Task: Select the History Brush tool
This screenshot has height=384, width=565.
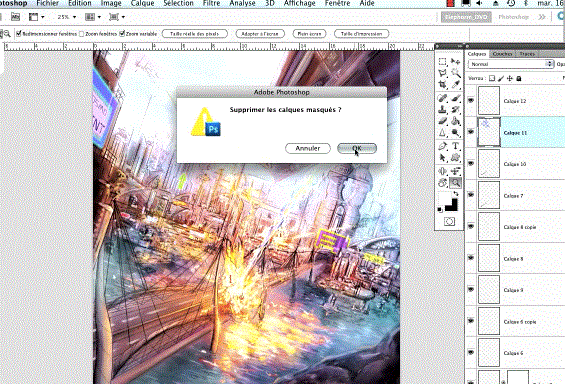Action: point(455,110)
